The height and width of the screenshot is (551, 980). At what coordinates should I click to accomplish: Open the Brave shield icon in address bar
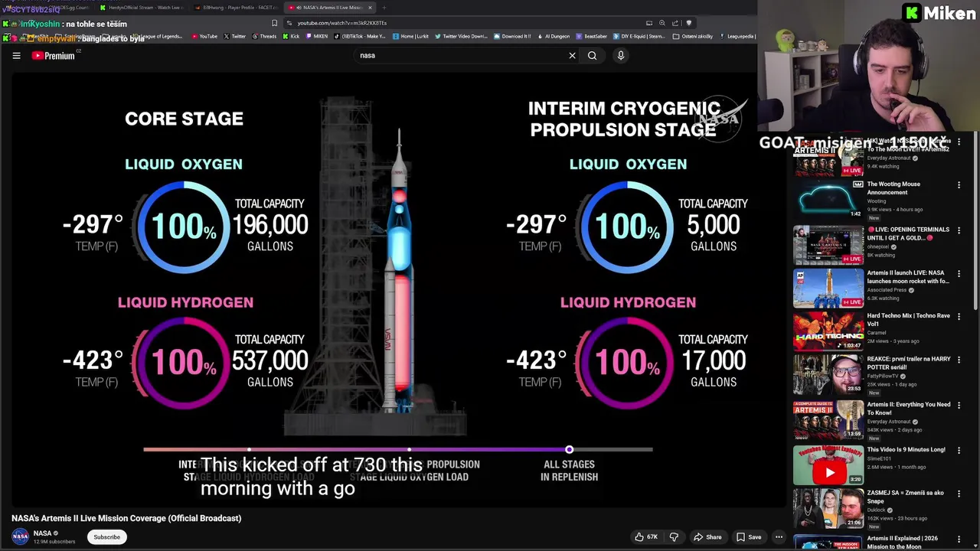pos(688,23)
